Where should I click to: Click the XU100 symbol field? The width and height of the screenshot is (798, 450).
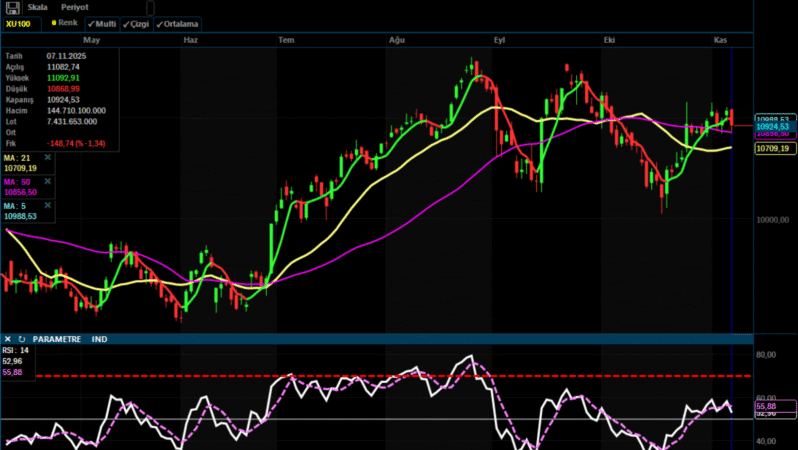[x=21, y=22]
